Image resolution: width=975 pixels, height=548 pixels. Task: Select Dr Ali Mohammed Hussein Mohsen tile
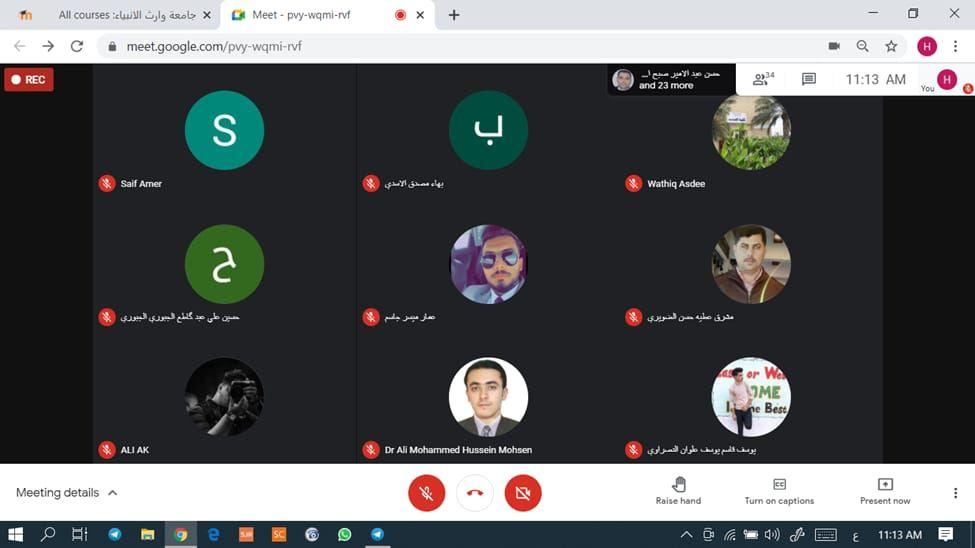488,398
